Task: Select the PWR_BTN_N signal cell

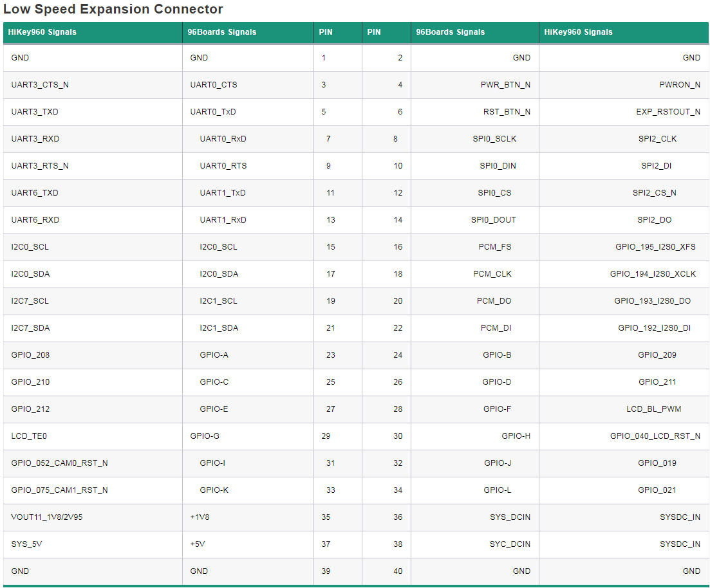Action: 505,85
